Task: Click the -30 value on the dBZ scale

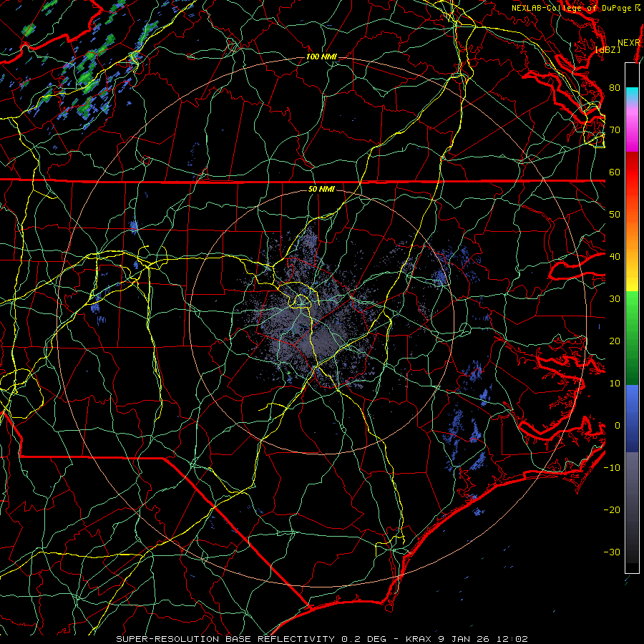Action: [612, 552]
